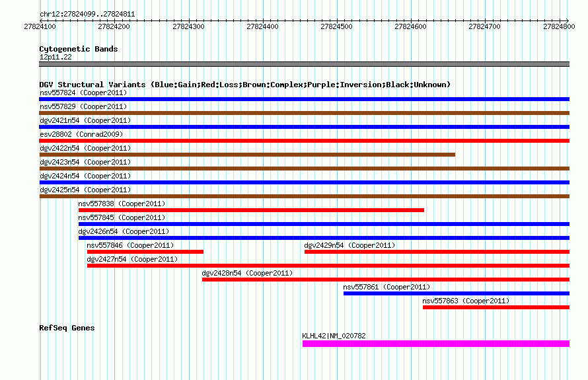Open the nsv557845 (Cooper2011) label

pos(122,217)
